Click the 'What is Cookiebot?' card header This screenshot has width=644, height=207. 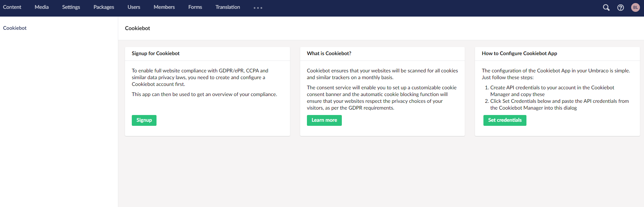point(329,53)
